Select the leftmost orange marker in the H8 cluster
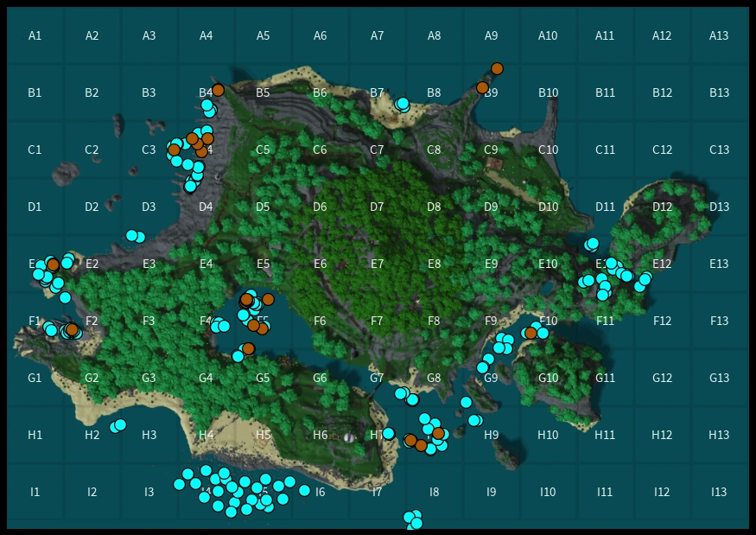 410,440
